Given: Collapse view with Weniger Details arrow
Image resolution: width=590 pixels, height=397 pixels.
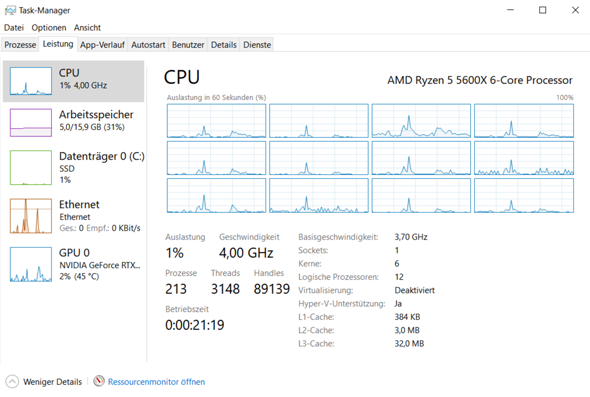Looking at the screenshot, I should 12,381.
